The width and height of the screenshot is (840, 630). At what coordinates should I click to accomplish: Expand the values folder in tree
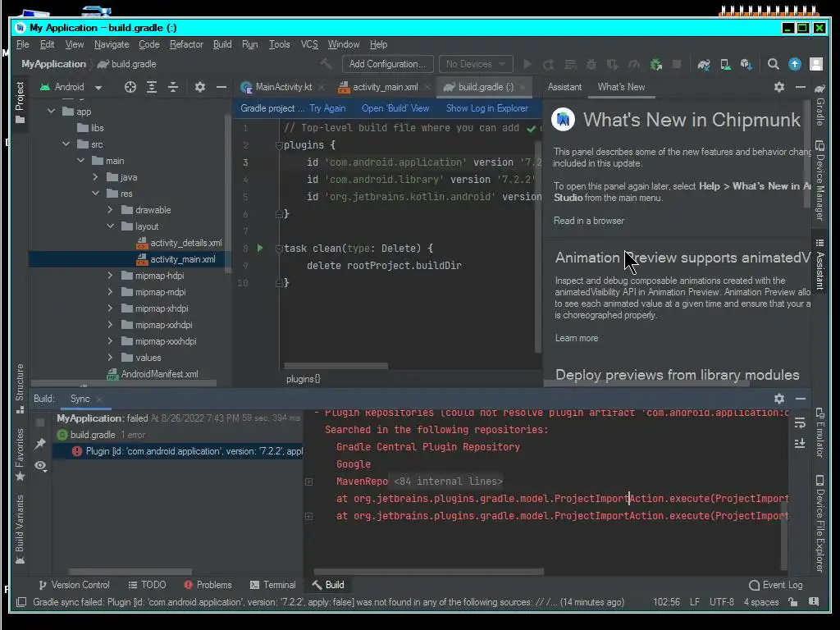(x=110, y=358)
